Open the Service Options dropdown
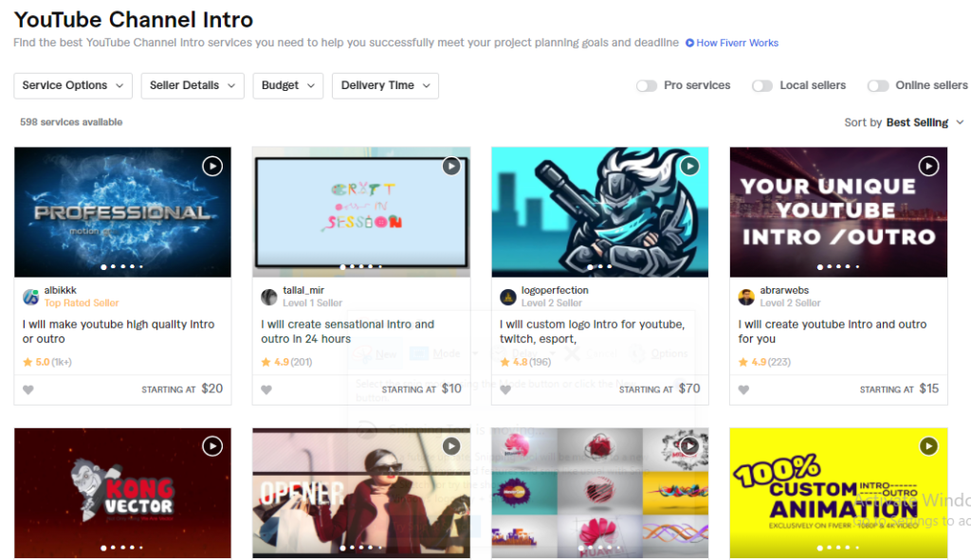971x560 pixels. 73,85
